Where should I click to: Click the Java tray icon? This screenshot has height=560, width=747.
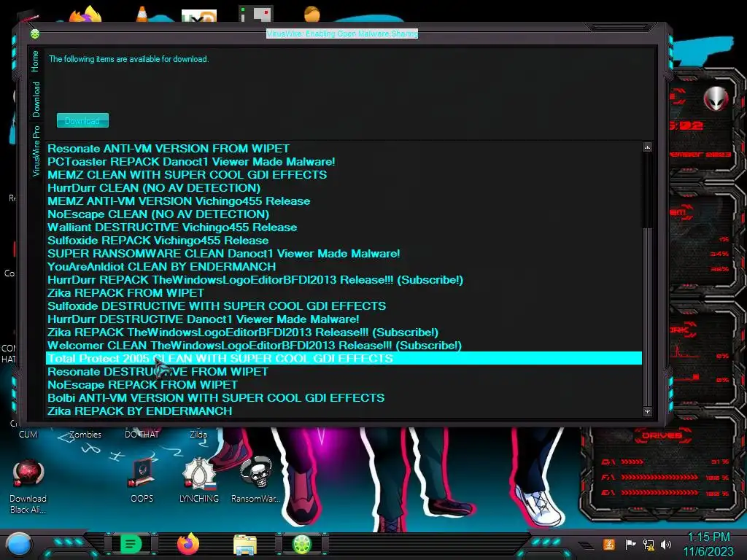(x=609, y=544)
